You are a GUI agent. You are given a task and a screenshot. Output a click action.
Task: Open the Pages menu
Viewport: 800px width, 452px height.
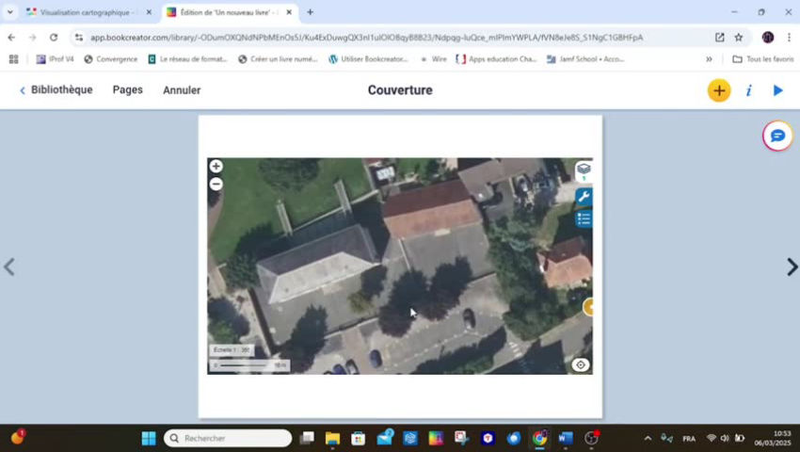(127, 90)
